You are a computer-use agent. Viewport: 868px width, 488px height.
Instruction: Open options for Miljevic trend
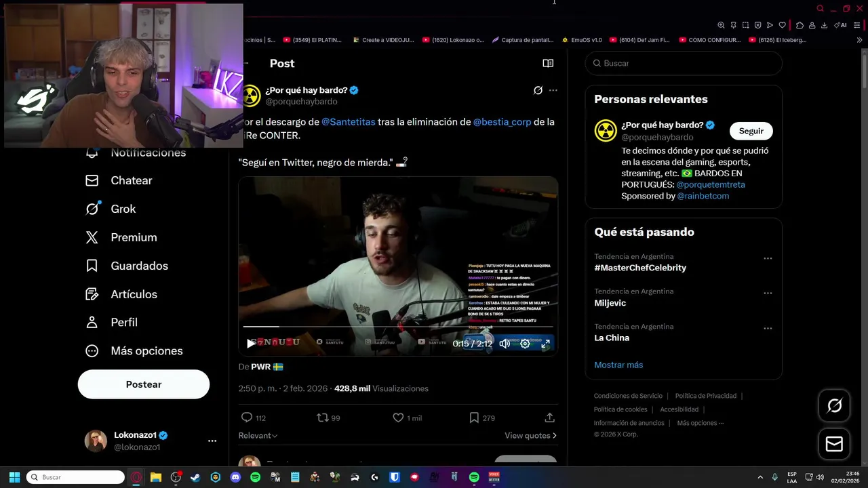(768, 293)
